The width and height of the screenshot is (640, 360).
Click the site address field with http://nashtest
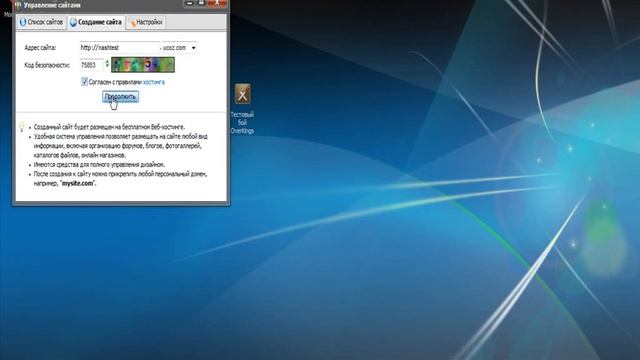click(119, 48)
